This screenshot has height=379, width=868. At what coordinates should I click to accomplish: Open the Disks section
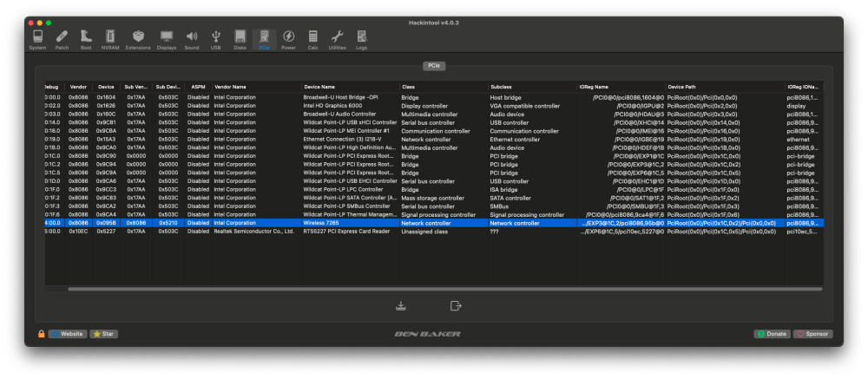[x=240, y=40]
